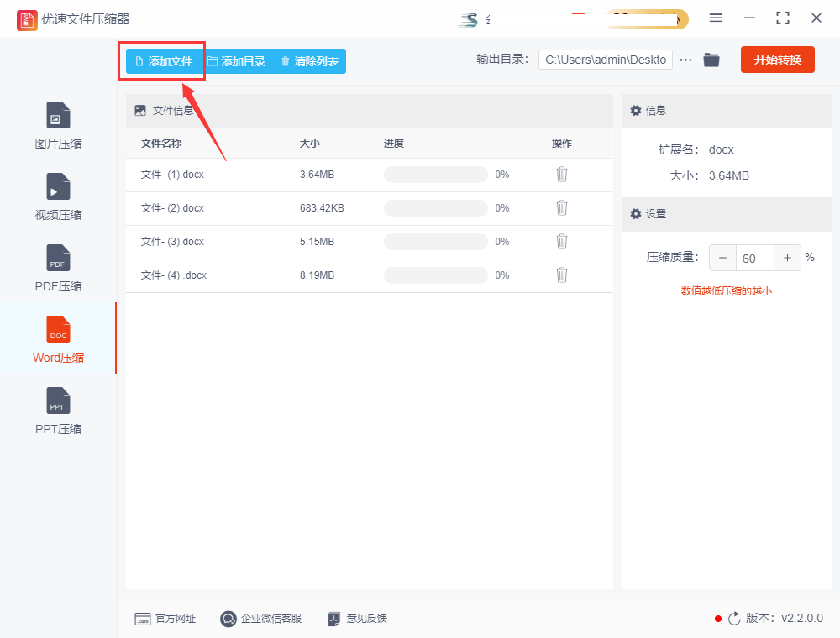The image size is (840, 638).
Task: Click the 8.19MB size cell
Action: (318, 275)
